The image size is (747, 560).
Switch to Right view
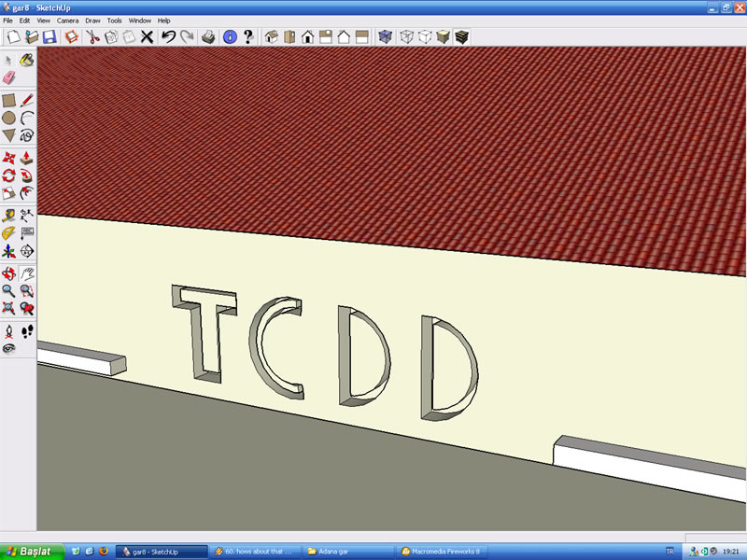tap(326, 36)
